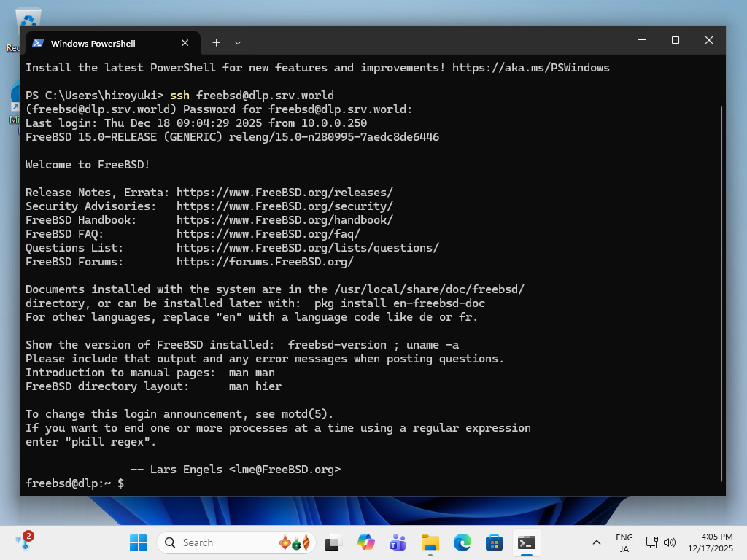Image resolution: width=747 pixels, height=560 pixels.
Task: Launch Microsoft Edge from taskbar
Action: pos(462,542)
